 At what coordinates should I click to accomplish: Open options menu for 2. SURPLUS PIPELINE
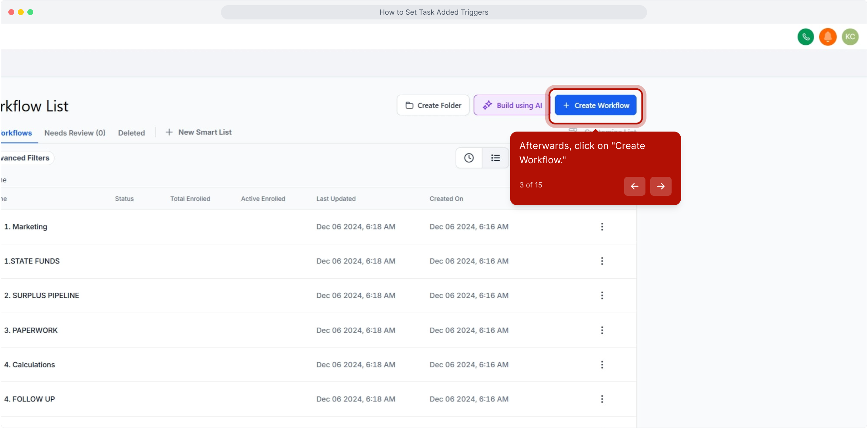[x=602, y=296]
